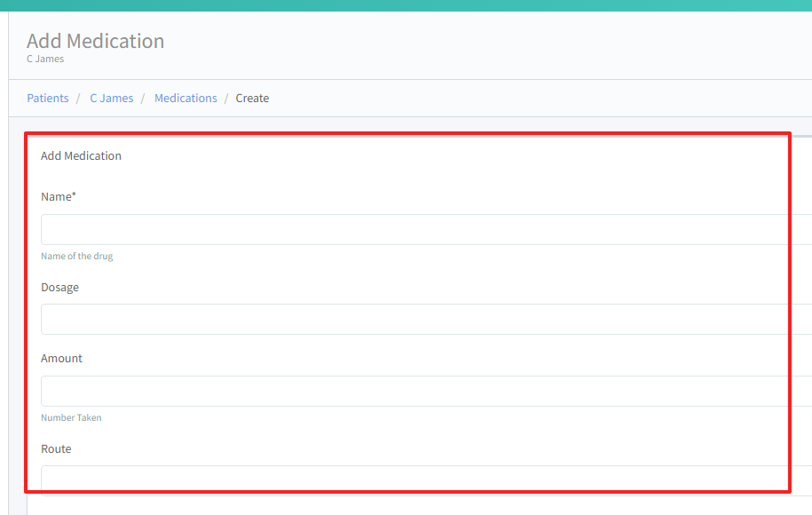The image size is (812, 515).
Task: Go to C James breadcrumb link
Action: pos(112,99)
